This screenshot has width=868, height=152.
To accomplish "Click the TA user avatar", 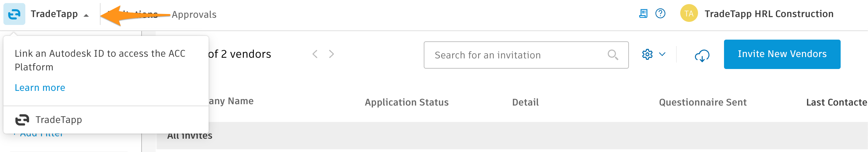I will (689, 14).
